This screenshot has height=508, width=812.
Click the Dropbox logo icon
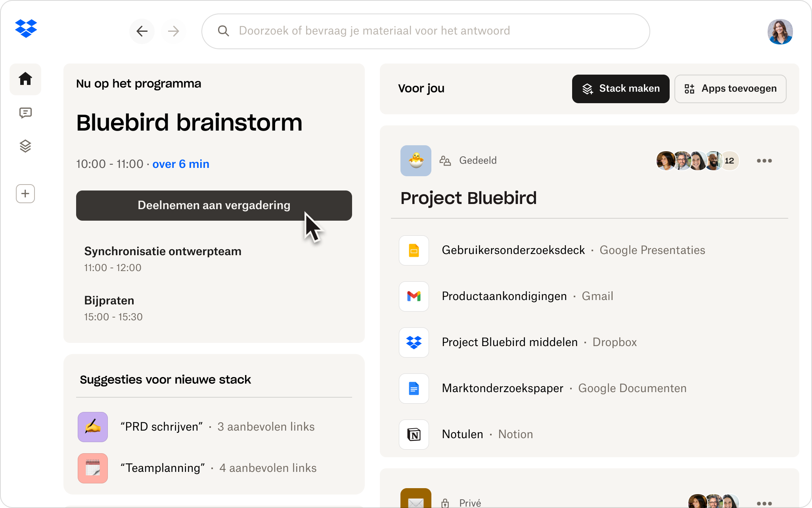click(x=26, y=29)
